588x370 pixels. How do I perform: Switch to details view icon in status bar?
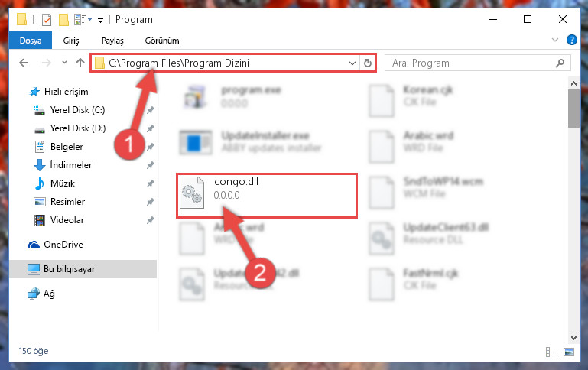(x=551, y=352)
